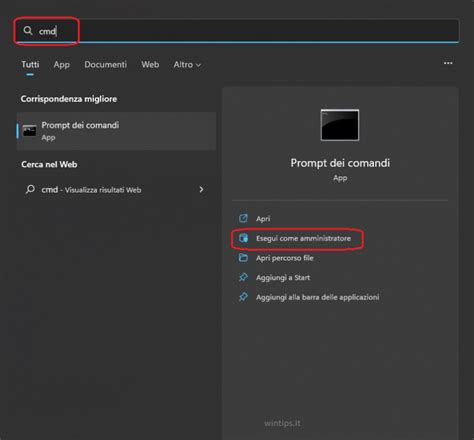Open Prompt dei comandi best match result
This screenshot has width=474, height=440.
tap(116, 131)
